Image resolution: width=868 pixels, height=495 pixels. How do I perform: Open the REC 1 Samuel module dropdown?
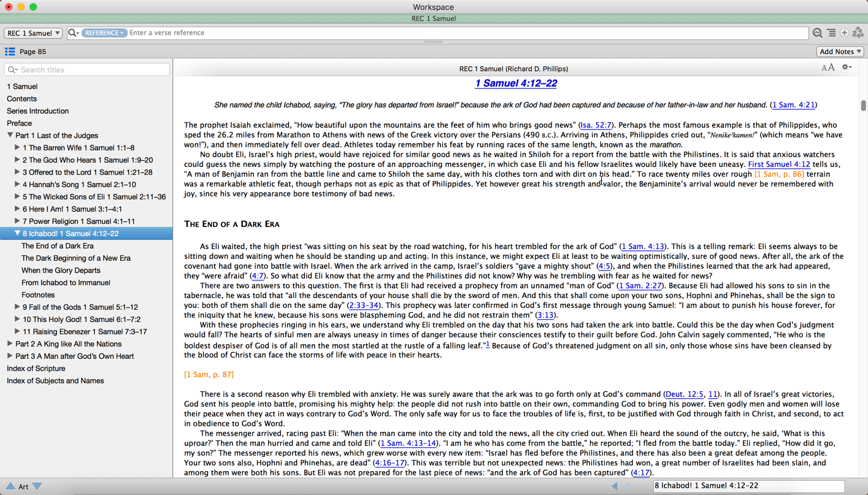[x=33, y=33]
